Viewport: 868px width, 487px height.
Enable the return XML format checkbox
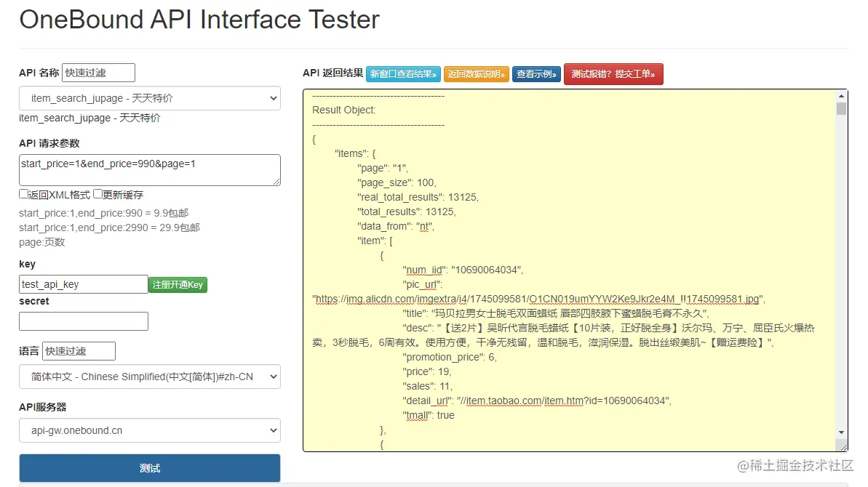24,194
